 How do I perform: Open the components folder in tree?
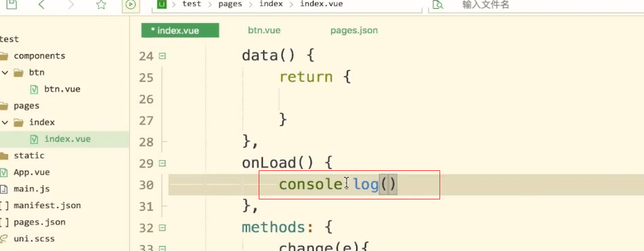(x=39, y=56)
